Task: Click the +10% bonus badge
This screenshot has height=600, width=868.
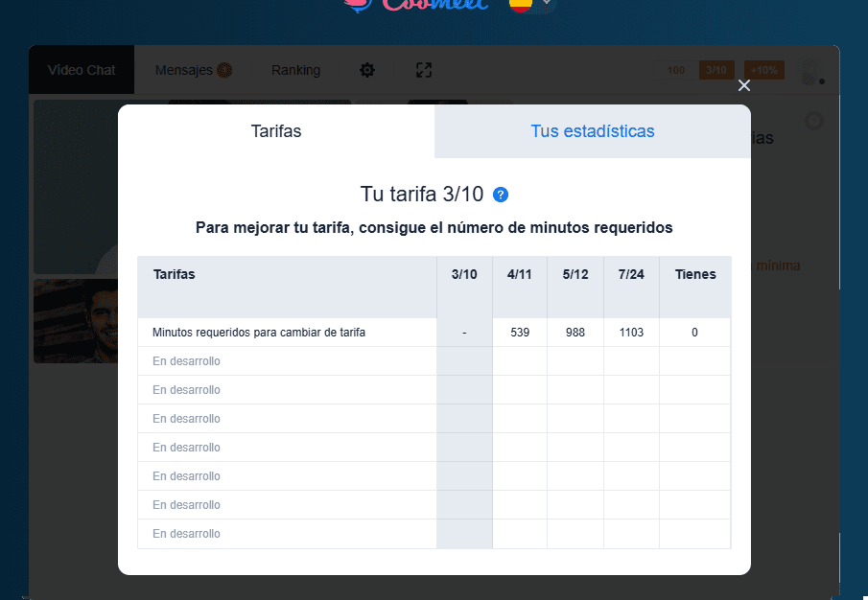Action: point(763,70)
